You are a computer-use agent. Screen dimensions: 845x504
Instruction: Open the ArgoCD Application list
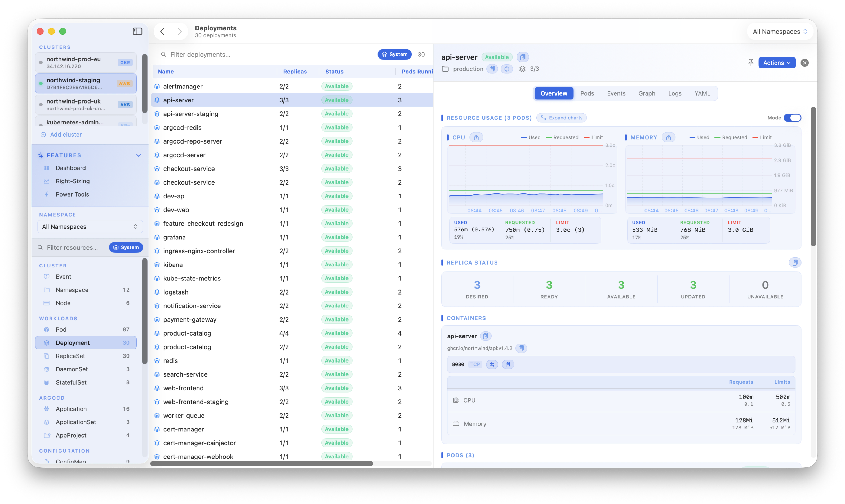tap(86, 409)
